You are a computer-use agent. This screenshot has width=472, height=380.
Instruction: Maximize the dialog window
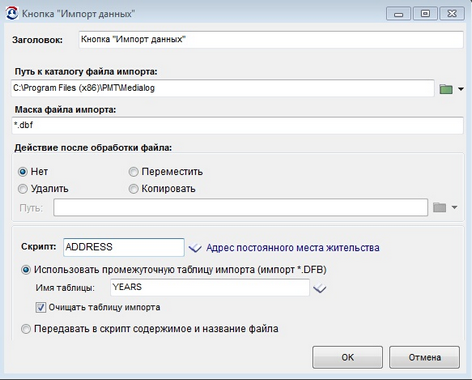(x=425, y=14)
